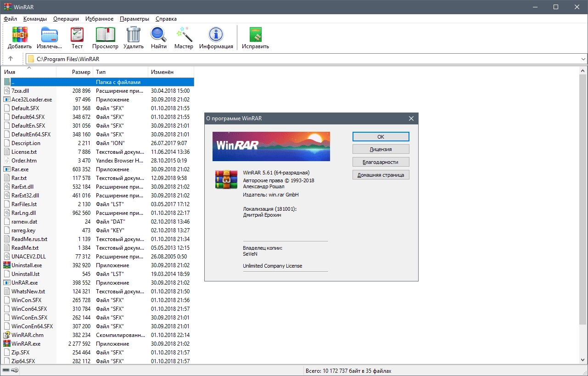
Task: Select the License.txt file row
Action: [98, 152]
